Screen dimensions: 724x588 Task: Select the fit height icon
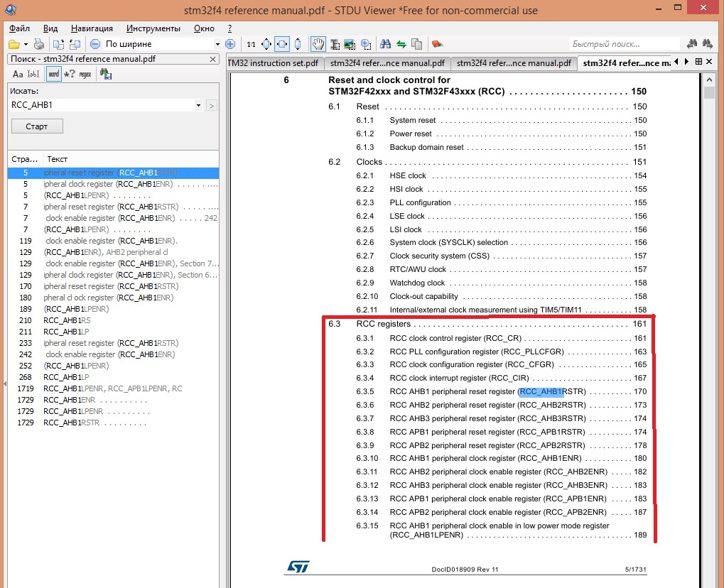tap(298, 44)
